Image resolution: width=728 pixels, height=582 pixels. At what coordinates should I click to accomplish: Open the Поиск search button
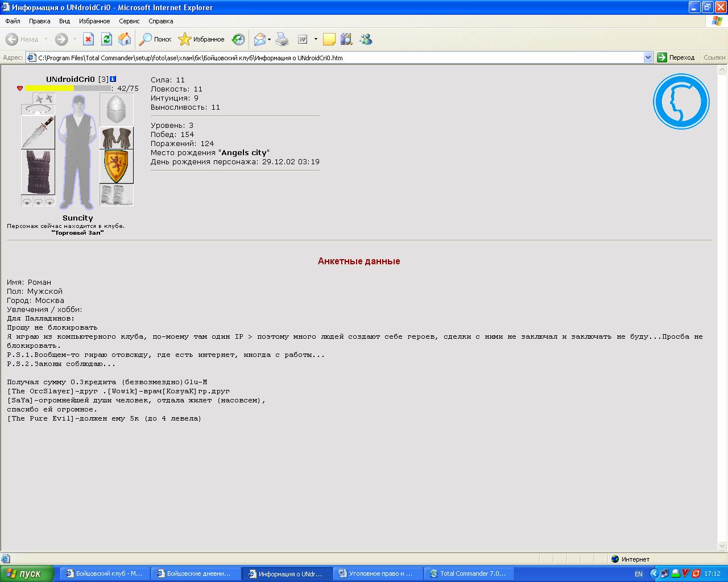coord(156,39)
